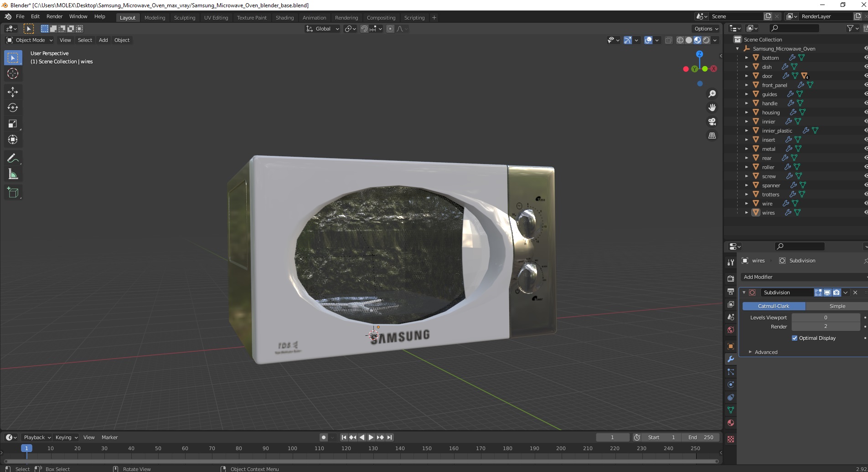Open the Physics properties tab
The height and width of the screenshot is (472, 868).
pyautogui.click(x=731, y=385)
